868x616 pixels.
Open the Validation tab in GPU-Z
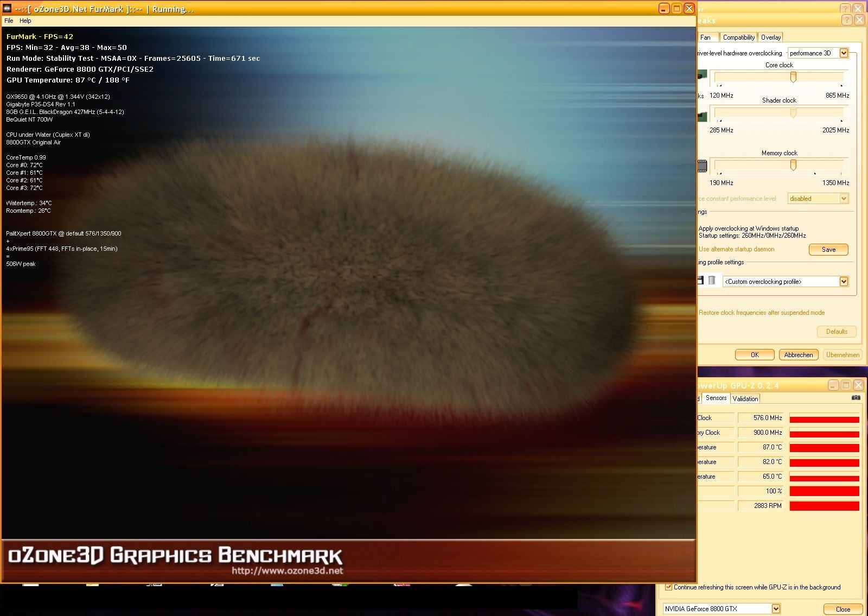[x=745, y=398]
